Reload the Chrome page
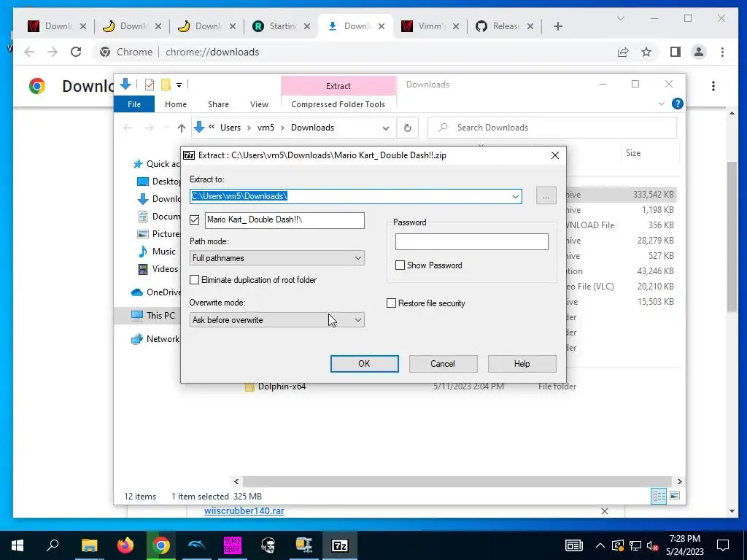 point(76,52)
